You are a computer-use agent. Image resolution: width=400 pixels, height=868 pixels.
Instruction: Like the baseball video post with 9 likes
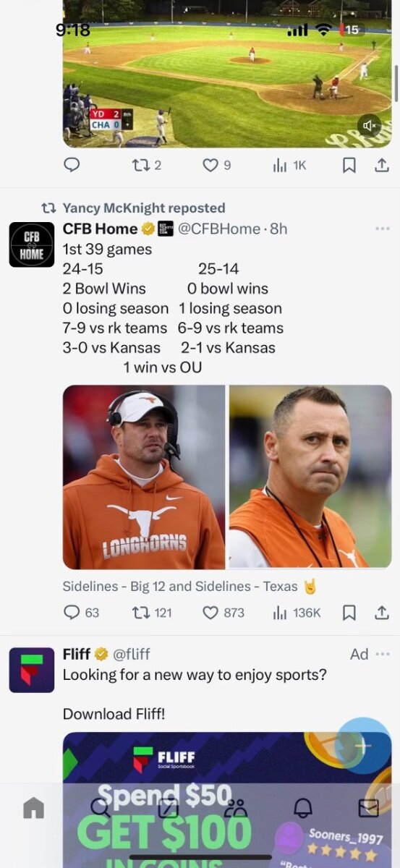click(216, 165)
